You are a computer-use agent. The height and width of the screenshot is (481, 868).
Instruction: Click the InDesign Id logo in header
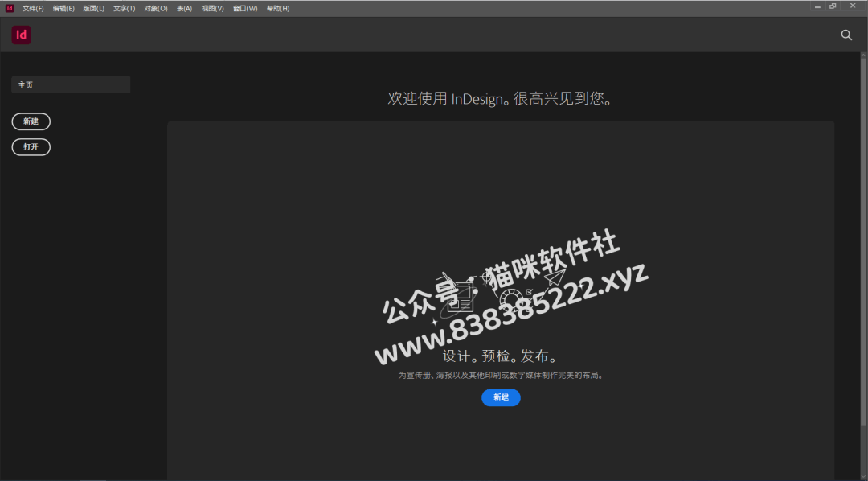pos(21,35)
